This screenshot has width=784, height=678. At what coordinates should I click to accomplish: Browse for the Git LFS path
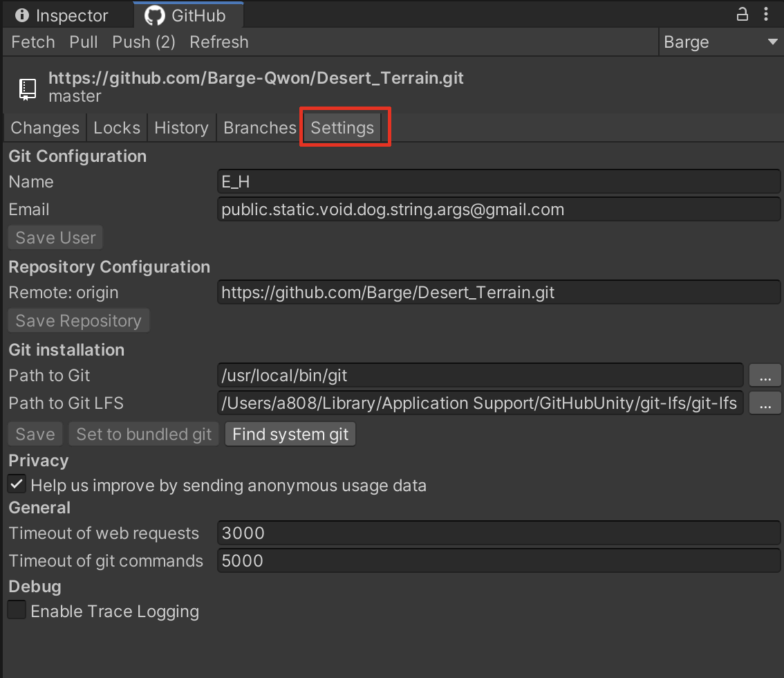765,403
